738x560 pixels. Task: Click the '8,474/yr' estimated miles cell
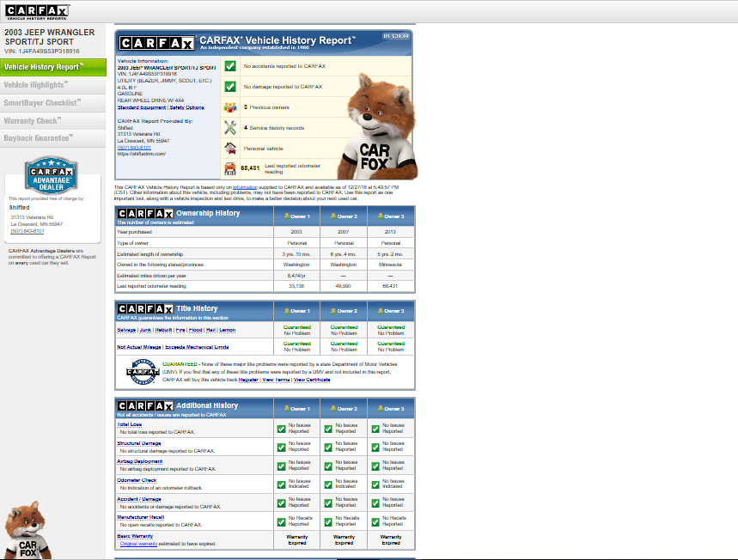296,276
